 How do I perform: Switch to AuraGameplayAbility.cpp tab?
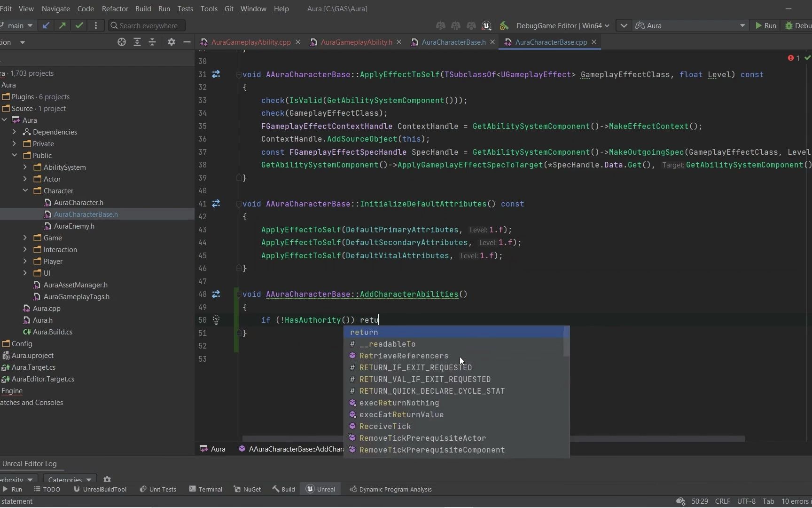pos(250,42)
